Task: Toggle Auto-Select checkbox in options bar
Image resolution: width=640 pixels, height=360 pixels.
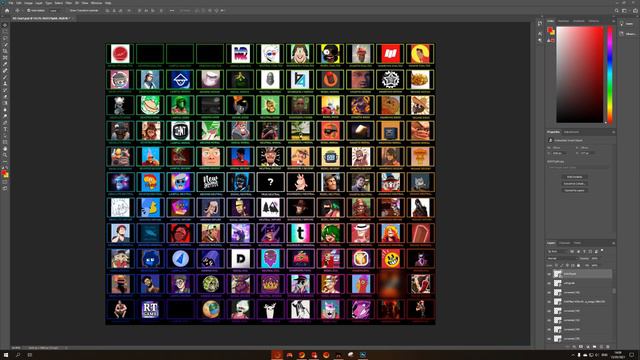Action: coord(28,11)
